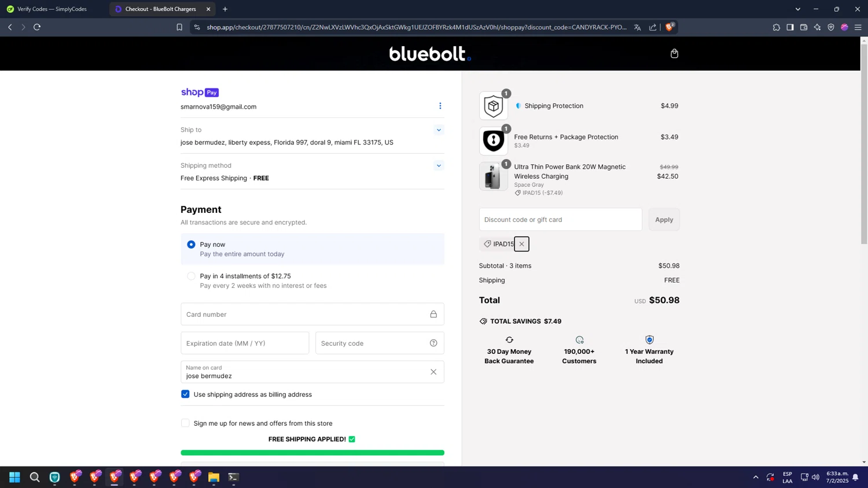Viewport: 868px width, 488px height.
Task: Open the browser main menu
Action: [858, 27]
